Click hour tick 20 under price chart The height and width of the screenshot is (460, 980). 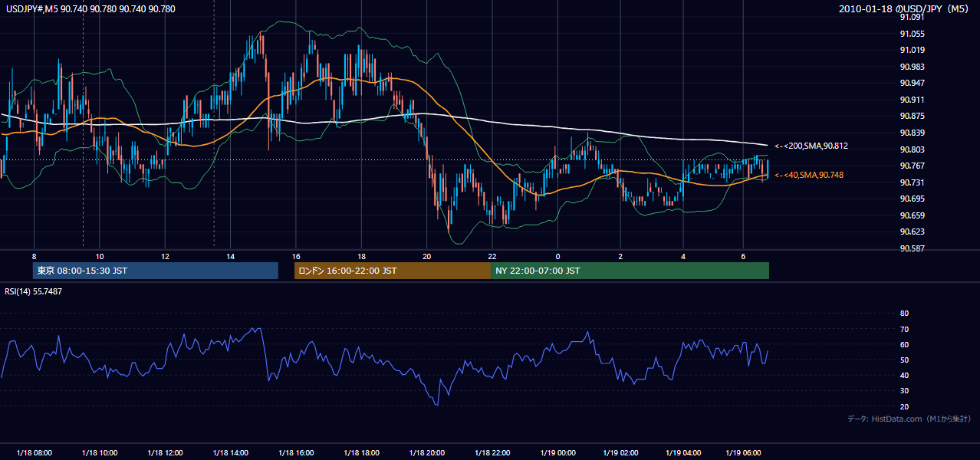427,255
